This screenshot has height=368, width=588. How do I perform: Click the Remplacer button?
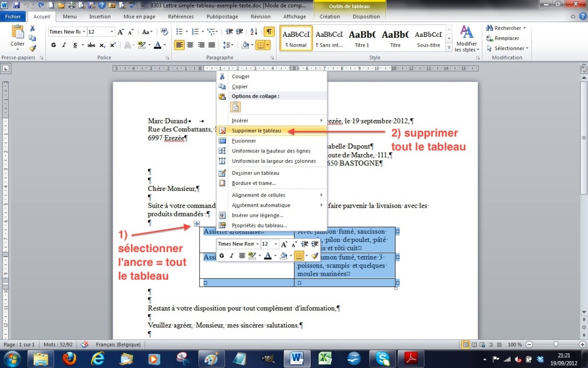tap(503, 38)
